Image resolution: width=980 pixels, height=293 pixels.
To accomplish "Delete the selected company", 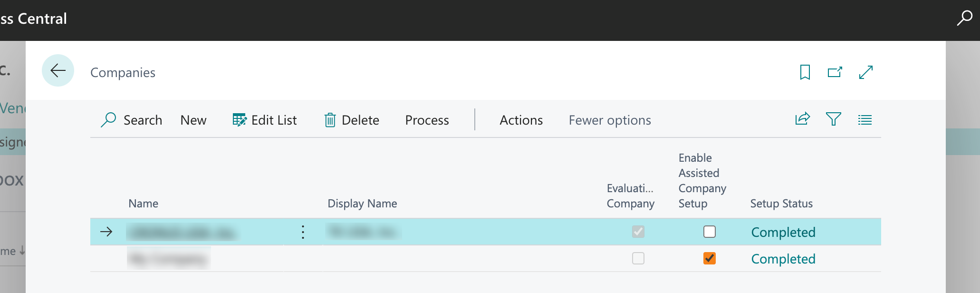I will [352, 120].
